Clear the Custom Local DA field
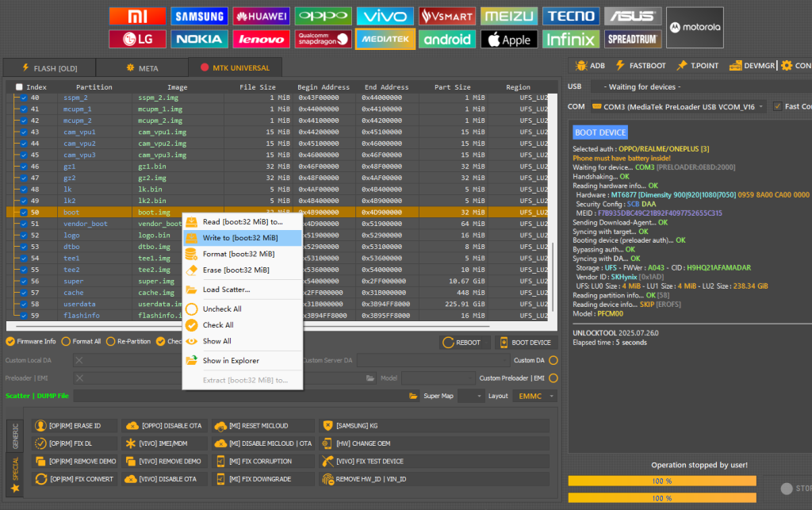Screen dimensions: 812x510 (x=79, y=360)
